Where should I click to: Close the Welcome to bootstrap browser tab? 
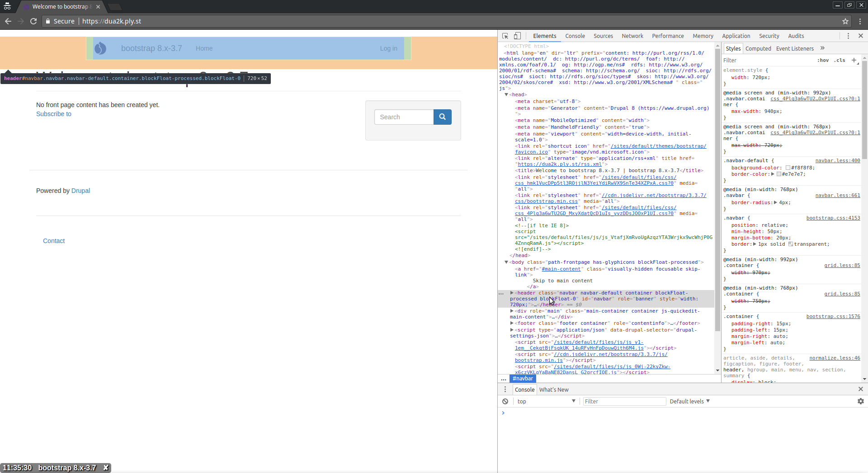point(98,7)
